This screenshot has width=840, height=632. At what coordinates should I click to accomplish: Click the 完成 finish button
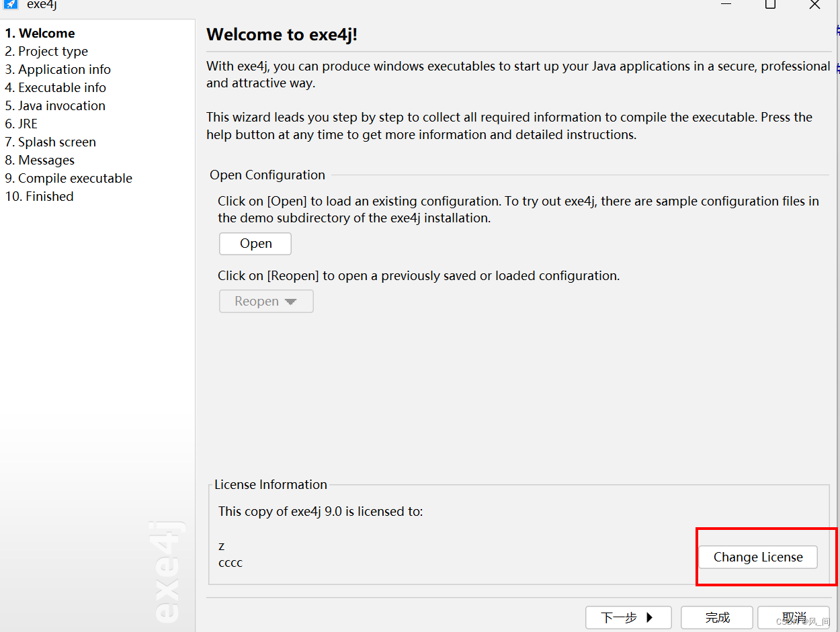coord(718,617)
